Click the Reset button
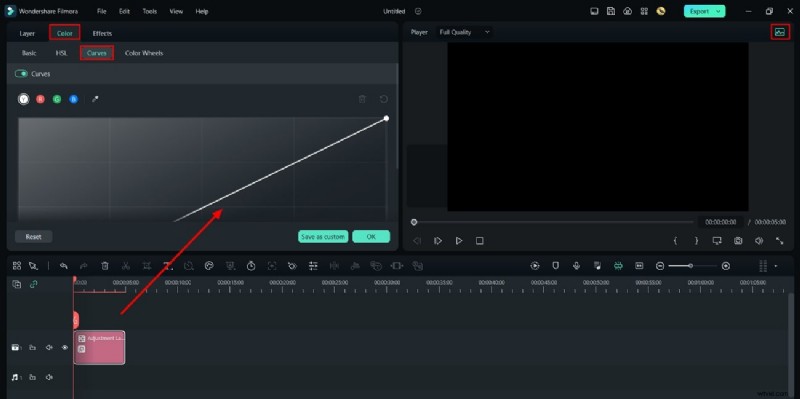800x399 pixels. coord(34,237)
